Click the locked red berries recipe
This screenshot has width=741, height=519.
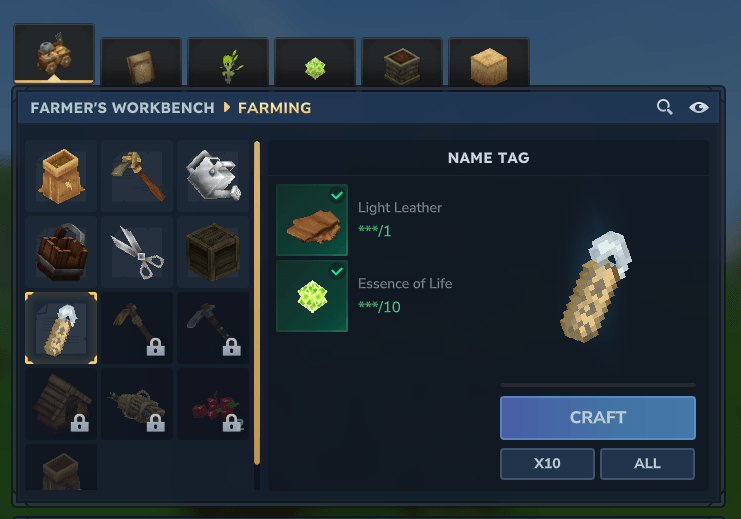click(213, 404)
